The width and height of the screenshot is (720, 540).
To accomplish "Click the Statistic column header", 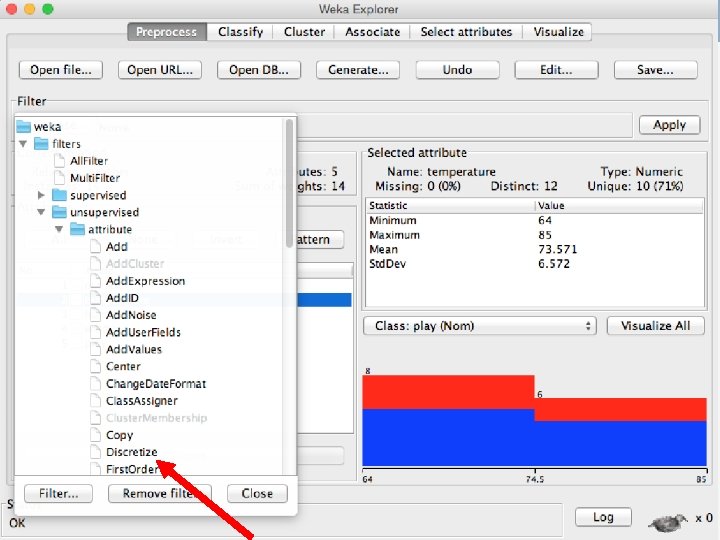I will 450,205.
